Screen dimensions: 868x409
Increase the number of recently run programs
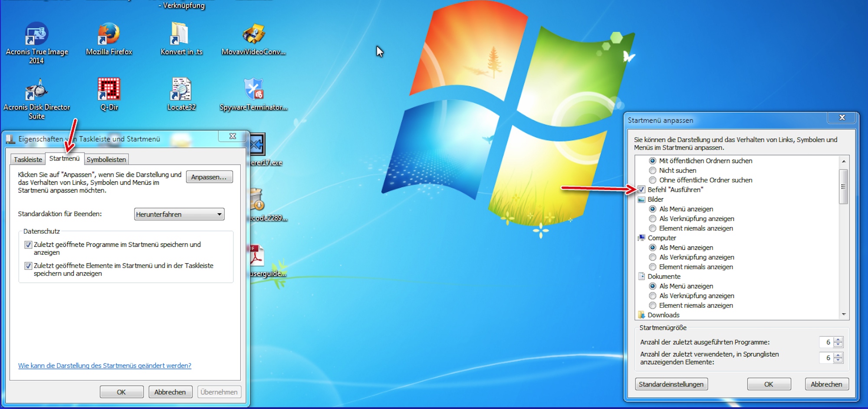[838, 340]
